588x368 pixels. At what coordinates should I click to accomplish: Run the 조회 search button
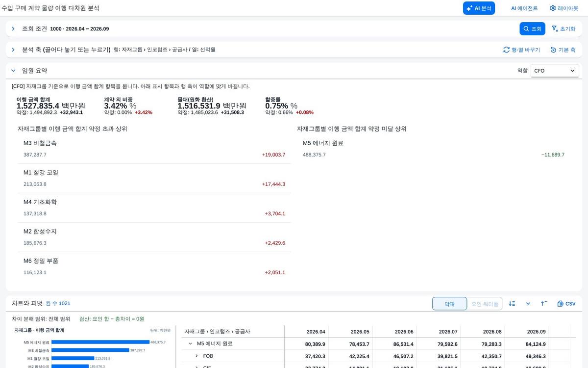click(532, 29)
